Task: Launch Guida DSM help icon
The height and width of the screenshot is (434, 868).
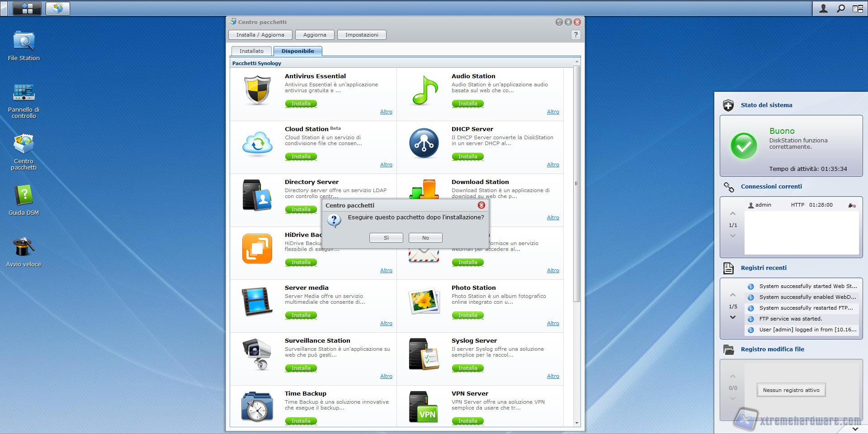Action: pos(24,196)
